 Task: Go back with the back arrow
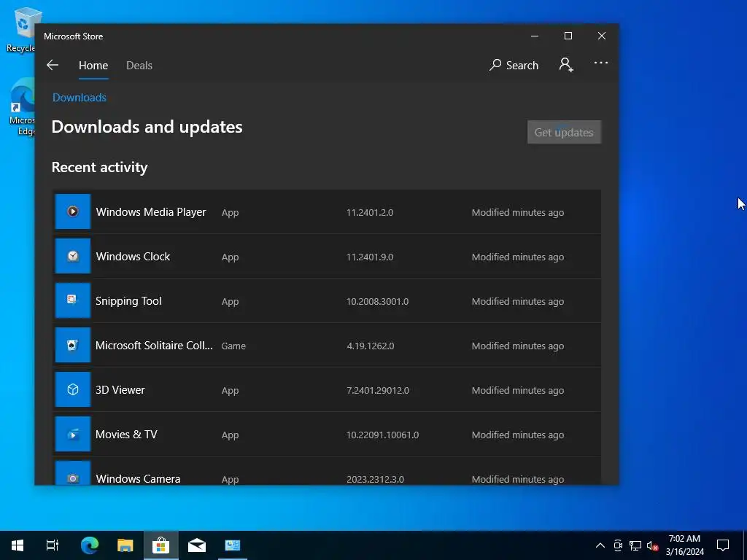tap(53, 65)
